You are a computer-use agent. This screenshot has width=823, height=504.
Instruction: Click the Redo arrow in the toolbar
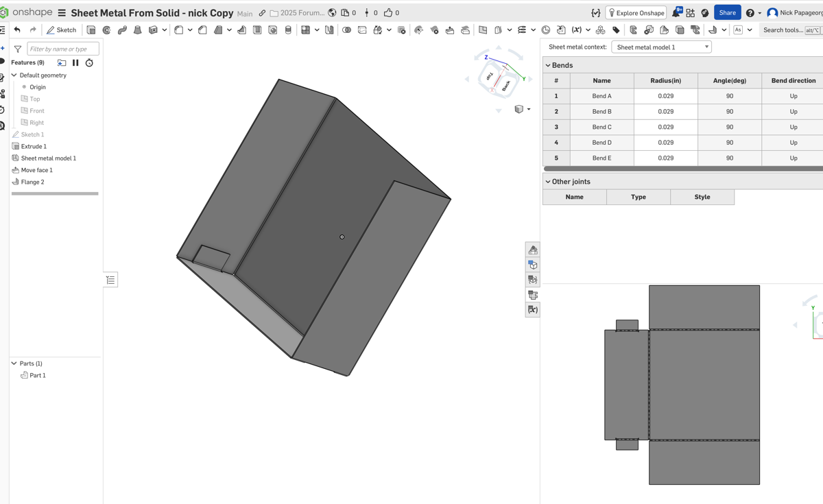pyautogui.click(x=33, y=30)
